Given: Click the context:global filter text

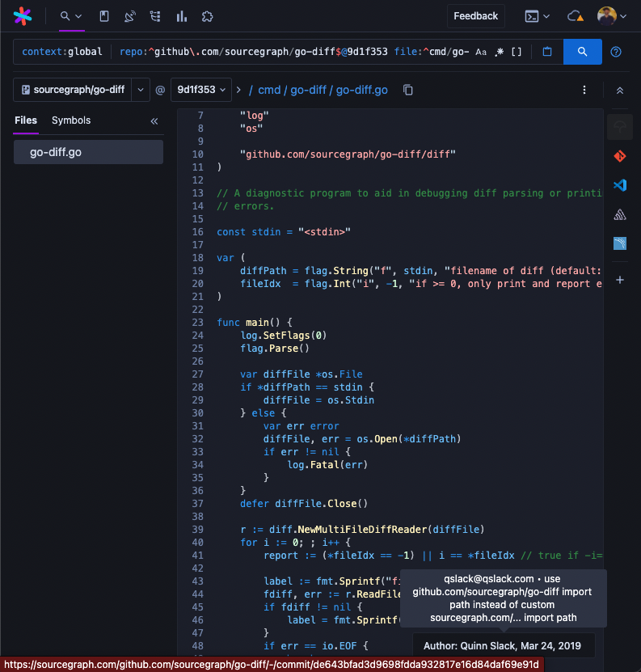Looking at the screenshot, I should 62,52.
